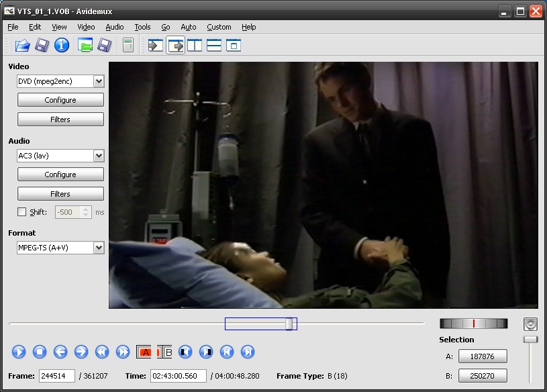Jump to first frame button

point(227,352)
